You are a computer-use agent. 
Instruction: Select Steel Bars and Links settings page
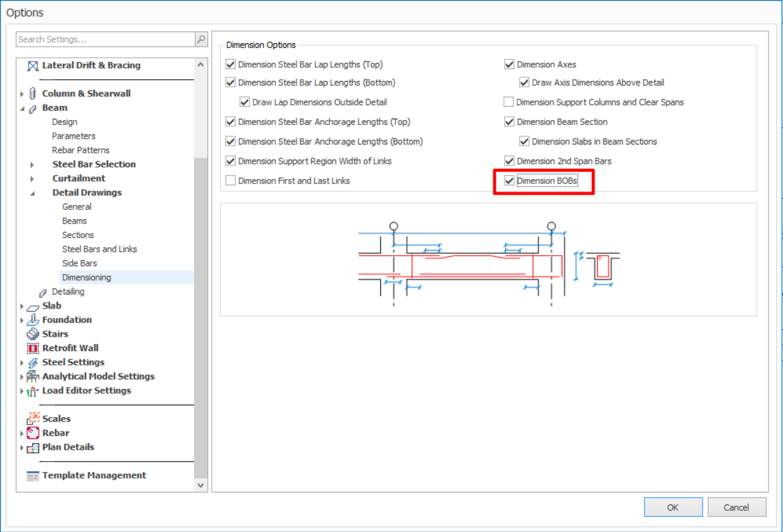[x=99, y=249]
